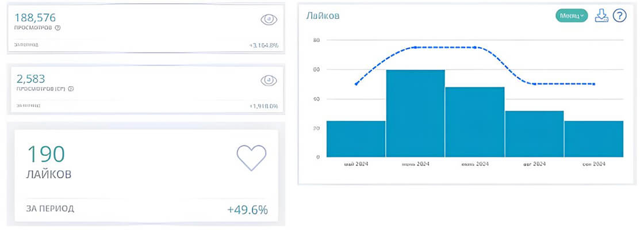This screenshot has height=234, width=644.
Task: Click the tallest bar for June 2024
Action: point(415,113)
